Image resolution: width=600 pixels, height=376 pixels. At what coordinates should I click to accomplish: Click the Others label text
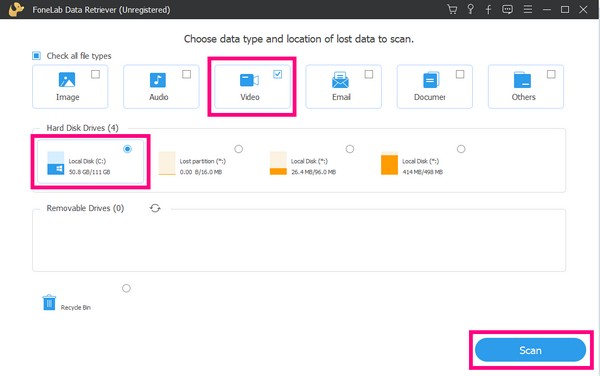click(523, 97)
